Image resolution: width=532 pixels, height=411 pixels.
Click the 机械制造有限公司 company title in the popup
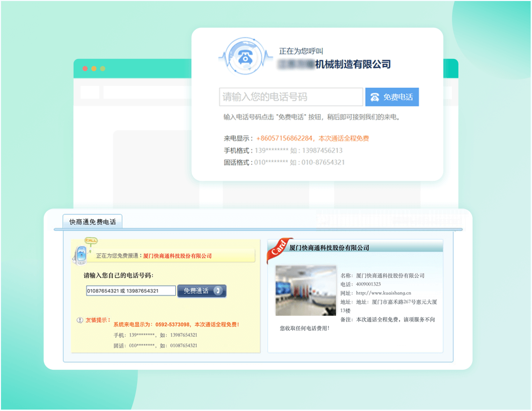[352, 64]
